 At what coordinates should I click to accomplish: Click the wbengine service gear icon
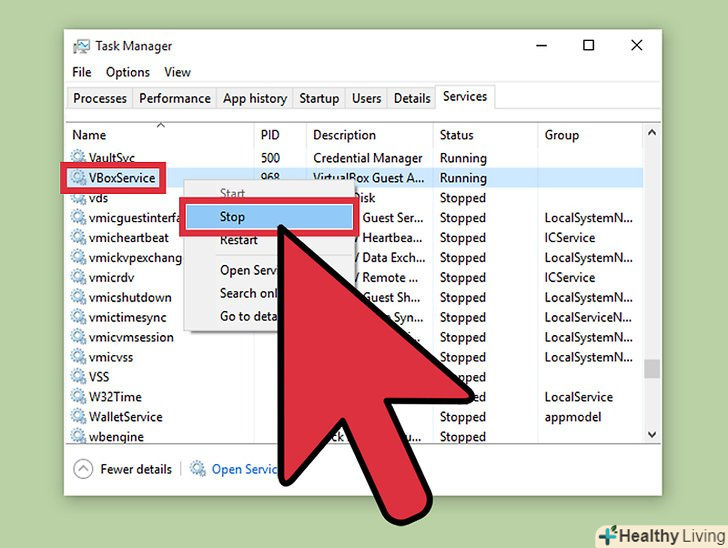pyautogui.click(x=79, y=437)
